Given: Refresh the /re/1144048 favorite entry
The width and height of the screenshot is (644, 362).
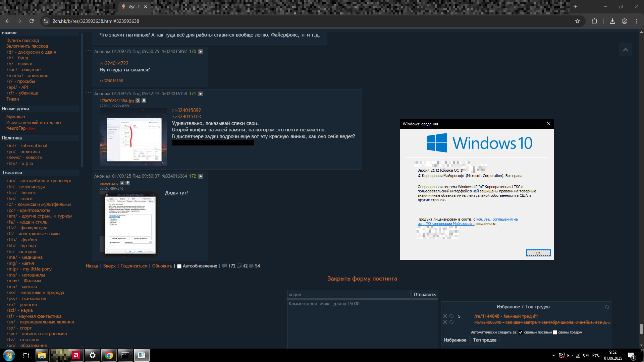Looking at the screenshot, I should tap(451, 316).
